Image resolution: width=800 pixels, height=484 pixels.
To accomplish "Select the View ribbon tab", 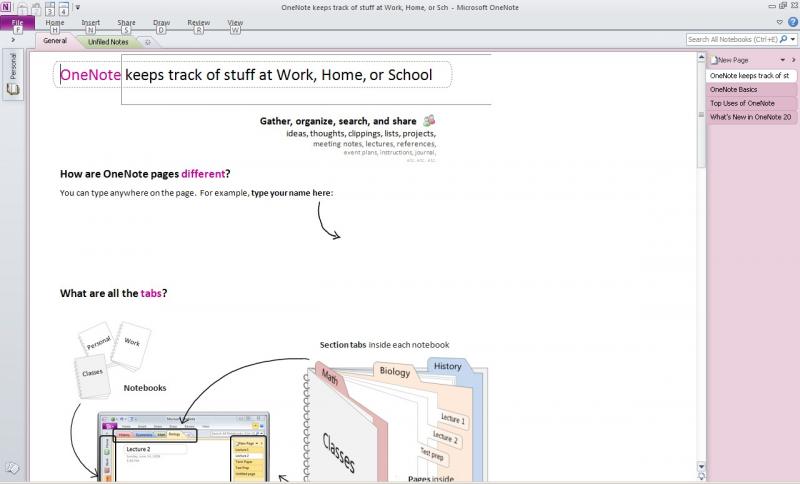I will pyautogui.click(x=235, y=23).
